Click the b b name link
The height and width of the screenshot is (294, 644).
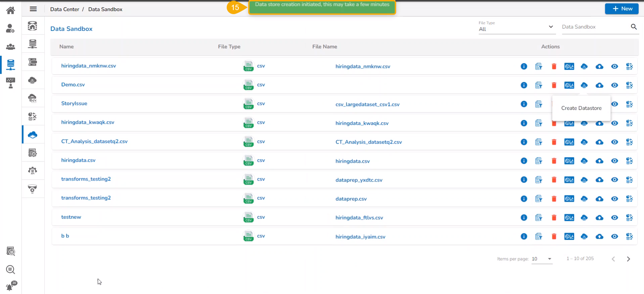(x=65, y=236)
